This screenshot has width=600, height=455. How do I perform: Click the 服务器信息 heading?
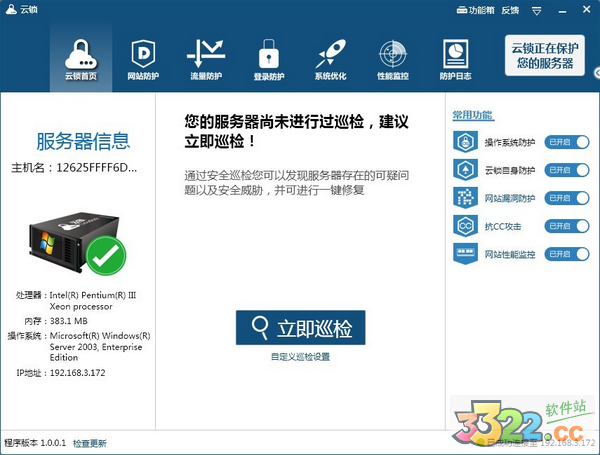click(x=83, y=141)
